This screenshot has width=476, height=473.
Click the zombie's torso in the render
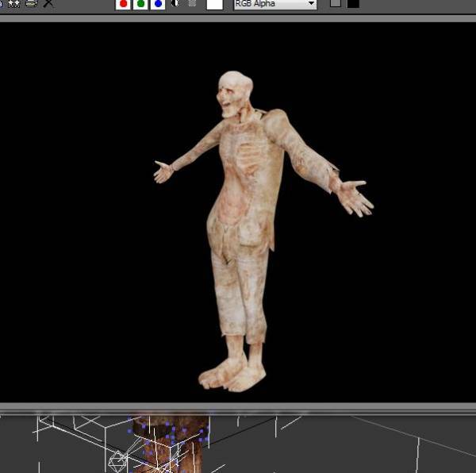coord(244,173)
